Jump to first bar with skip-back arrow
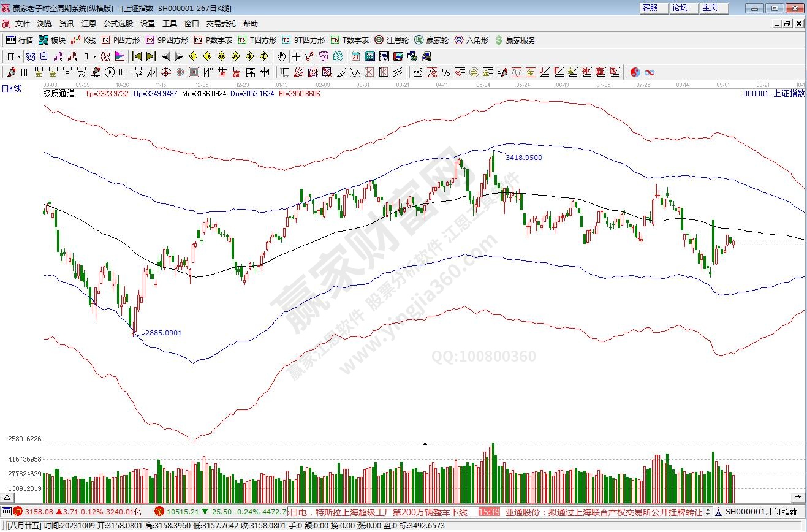 (x=137, y=56)
